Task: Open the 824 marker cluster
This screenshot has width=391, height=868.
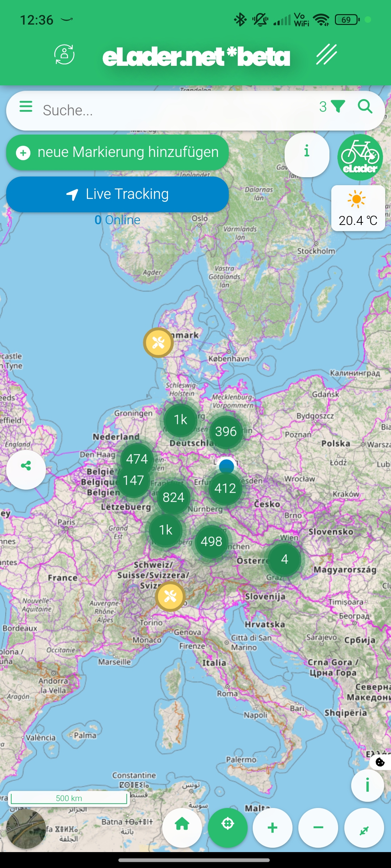Action: [x=173, y=498]
